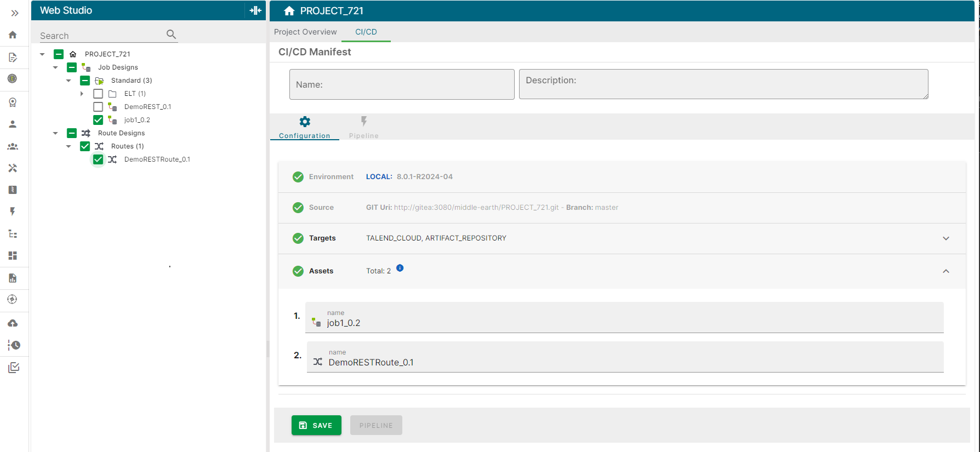Click the search magnifier icon
Screen dimensions: 980x452
pos(171,35)
